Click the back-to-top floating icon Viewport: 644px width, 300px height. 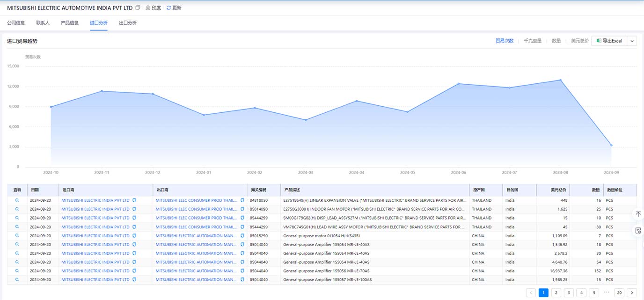[x=638, y=214]
